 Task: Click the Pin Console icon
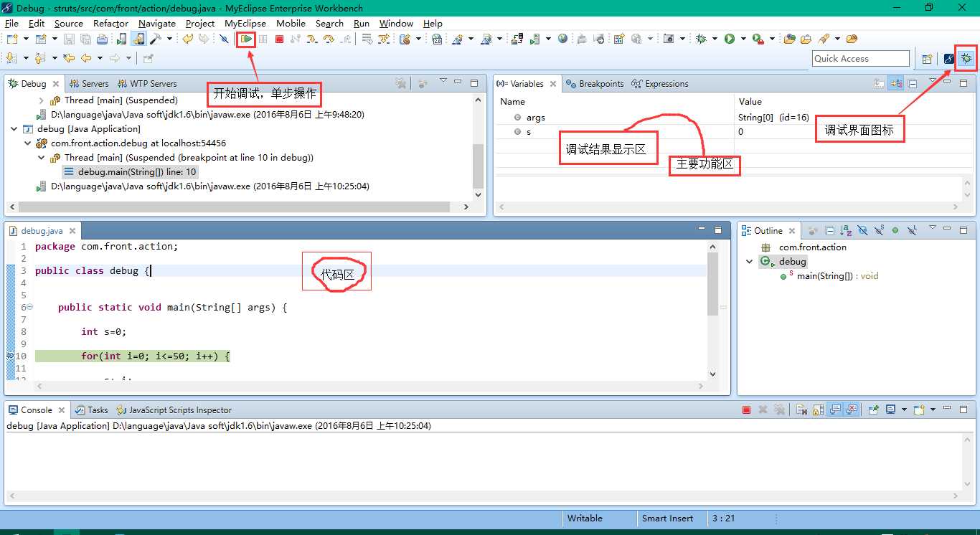[874, 409]
